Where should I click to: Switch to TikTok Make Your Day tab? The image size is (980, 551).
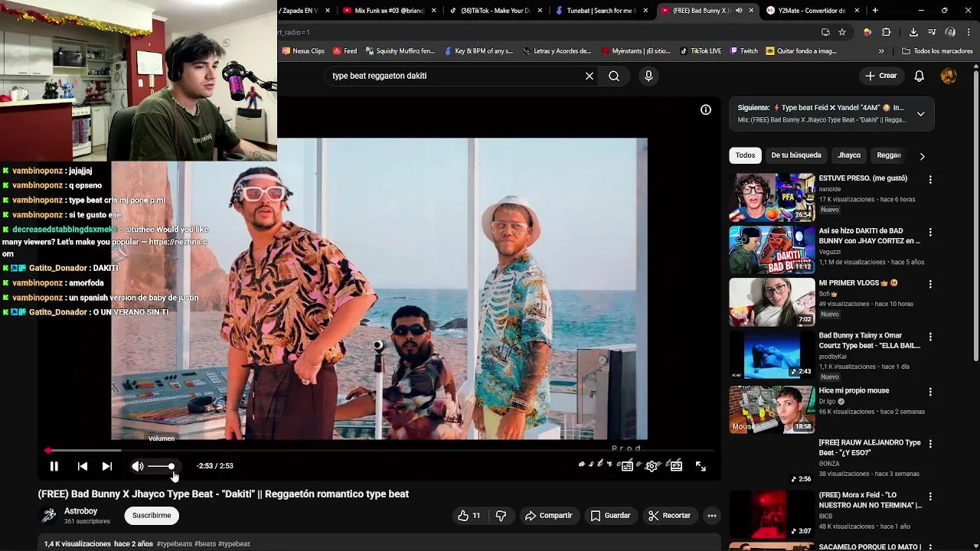click(495, 11)
